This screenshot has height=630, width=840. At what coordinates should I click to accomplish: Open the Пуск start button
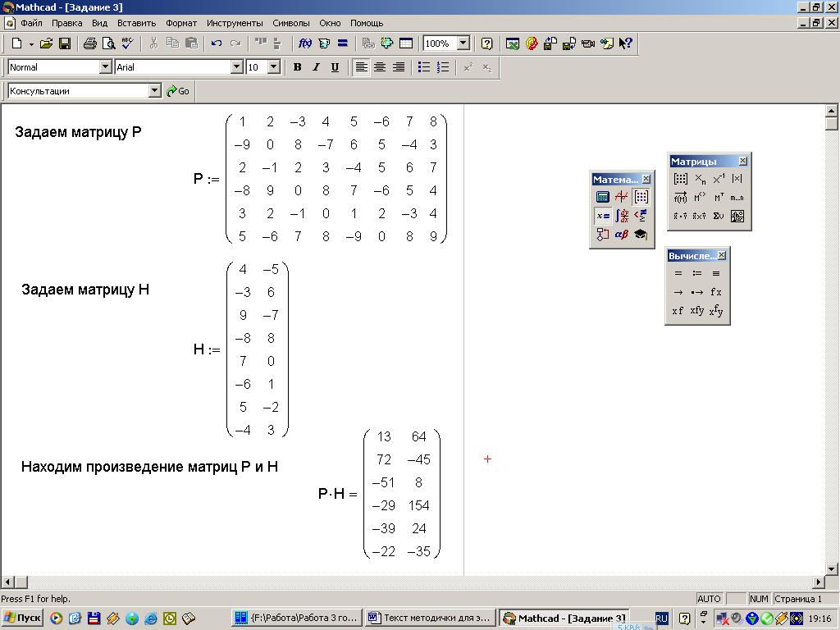pyautogui.click(x=22, y=619)
